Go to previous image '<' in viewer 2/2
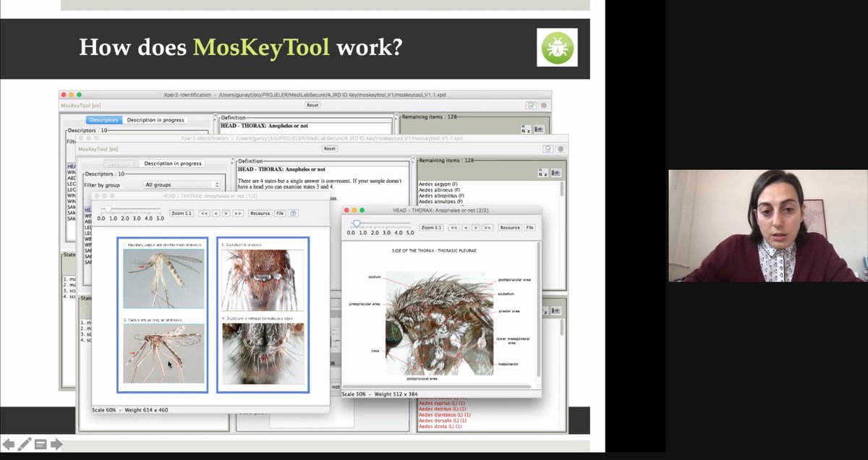Viewport: 868px width, 460px height. click(466, 227)
